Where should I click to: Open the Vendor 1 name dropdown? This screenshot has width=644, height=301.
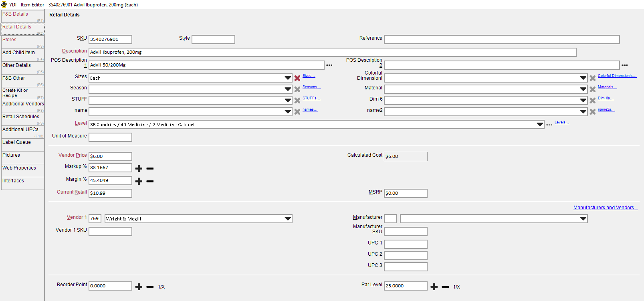[288, 219]
